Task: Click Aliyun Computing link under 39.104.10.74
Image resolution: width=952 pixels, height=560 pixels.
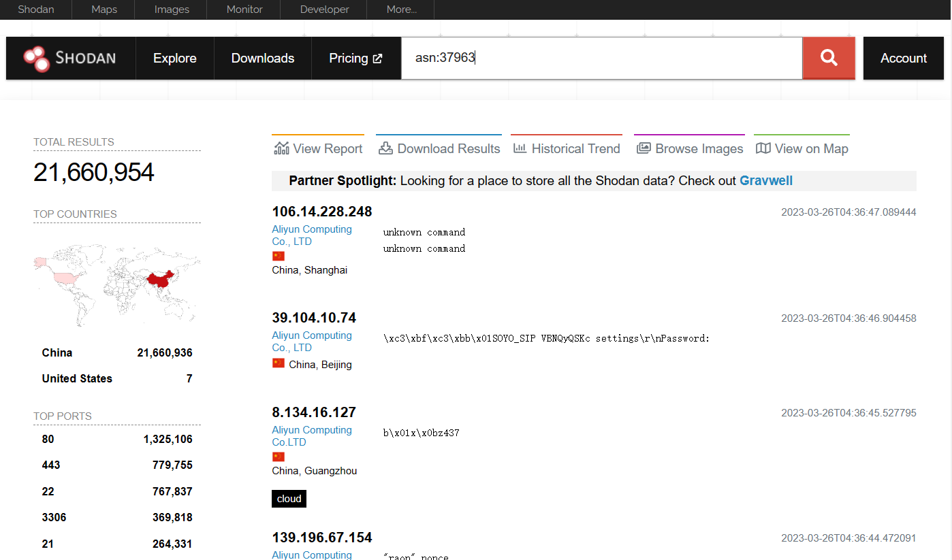Action: (x=312, y=342)
